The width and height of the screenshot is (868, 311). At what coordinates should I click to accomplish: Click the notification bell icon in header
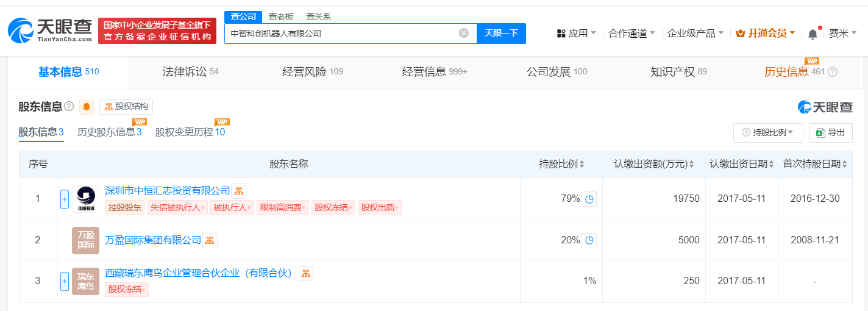point(813,34)
